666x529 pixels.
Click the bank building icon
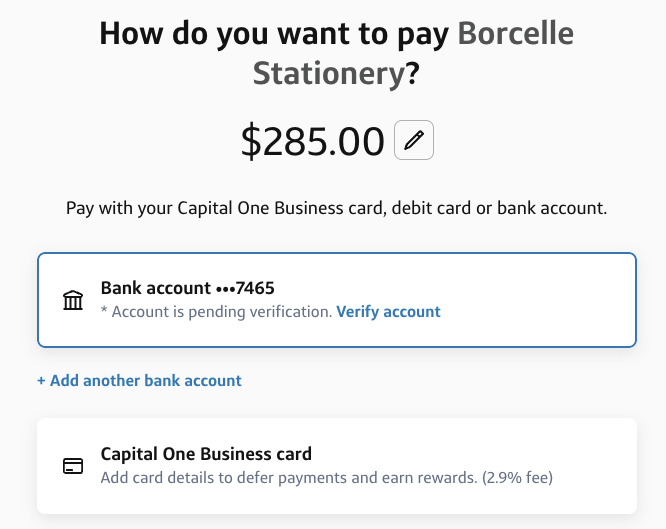pyautogui.click(x=73, y=300)
